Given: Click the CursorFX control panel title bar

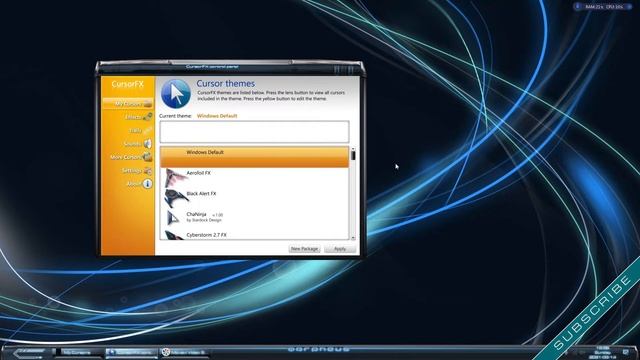Looking at the screenshot, I should pos(230,67).
